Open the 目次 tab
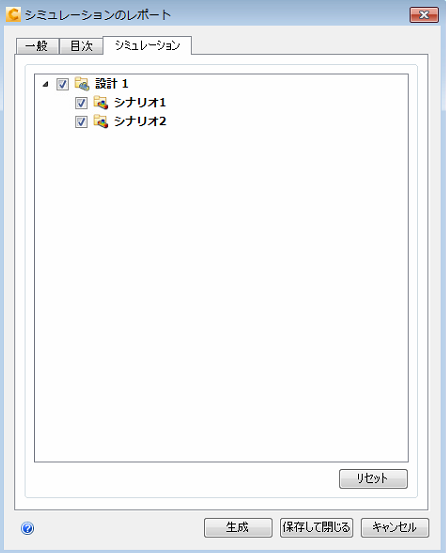The width and height of the screenshot is (446, 553). pos(81,46)
